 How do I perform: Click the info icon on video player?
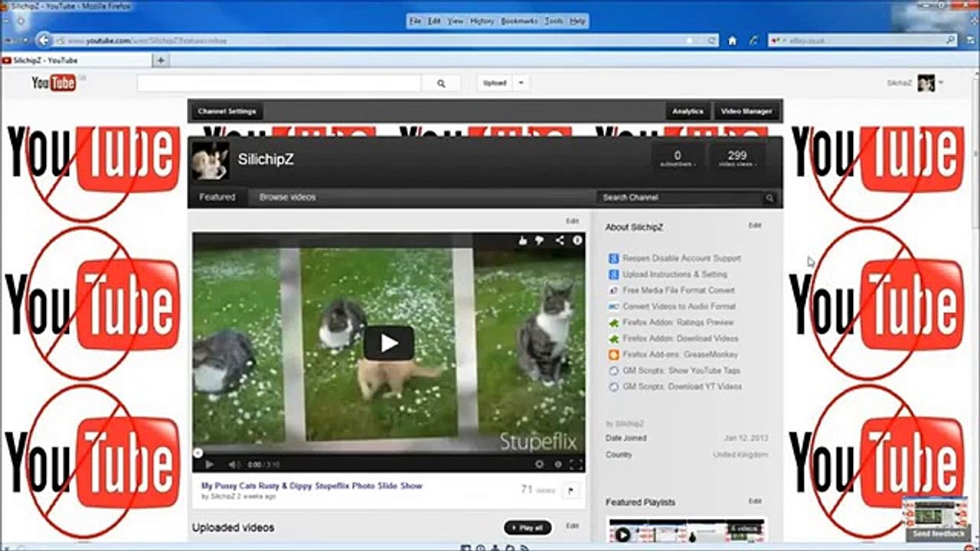(577, 240)
